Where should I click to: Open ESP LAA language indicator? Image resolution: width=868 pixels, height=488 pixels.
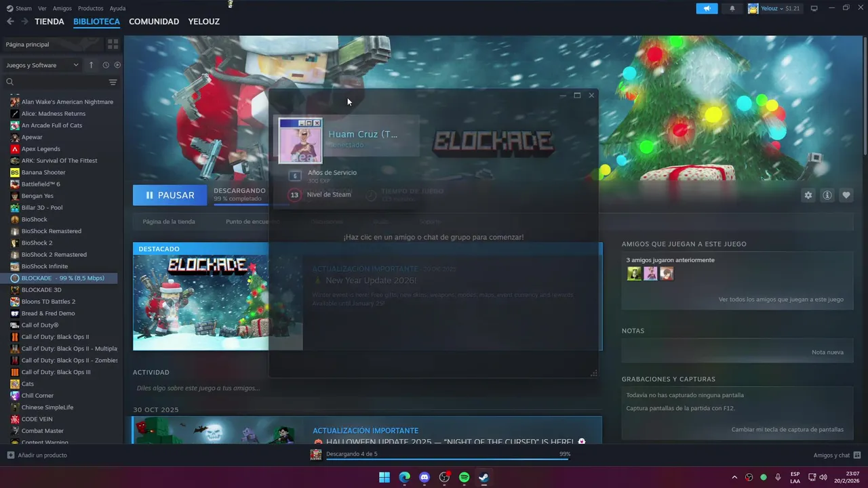[x=795, y=477]
